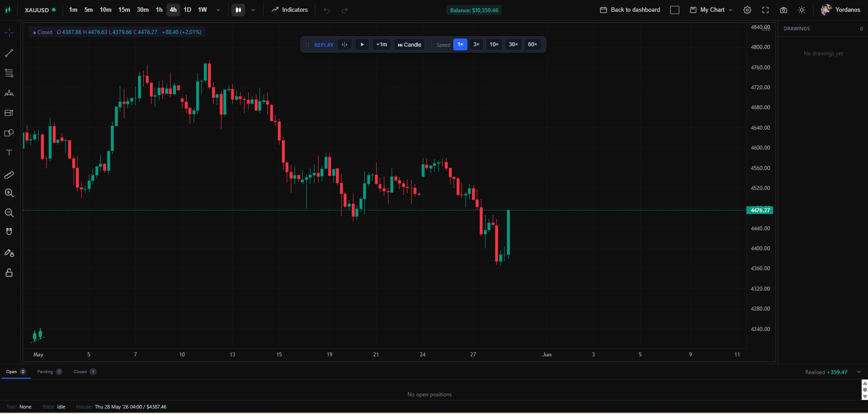The height and width of the screenshot is (414, 868).
Task: Set replay speed to 10×
Action: coord(494,44)
